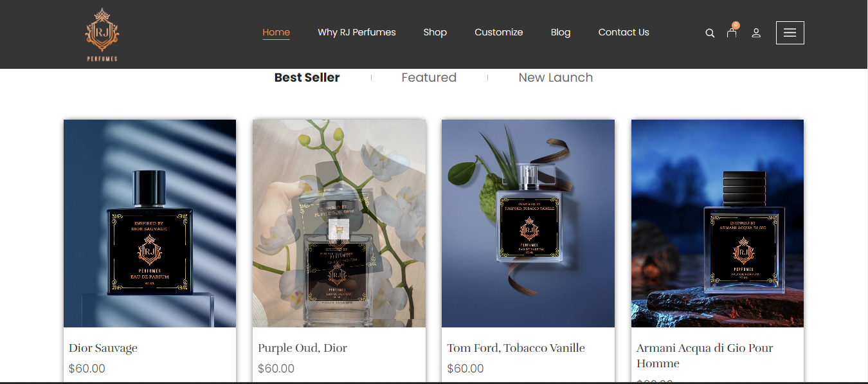This screenshot has height=384, width=868.
Task: Open Tom Ford Tobacco Vanille product image
Action: 528,223
